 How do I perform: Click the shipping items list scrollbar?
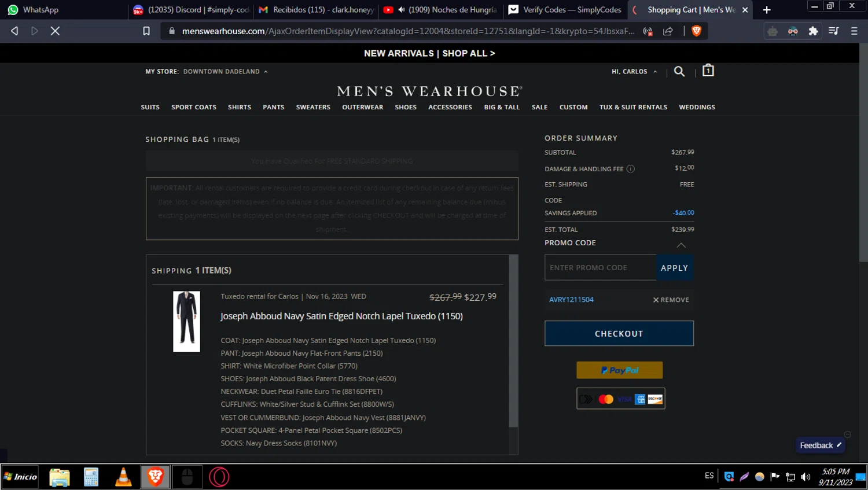[513, 341]
